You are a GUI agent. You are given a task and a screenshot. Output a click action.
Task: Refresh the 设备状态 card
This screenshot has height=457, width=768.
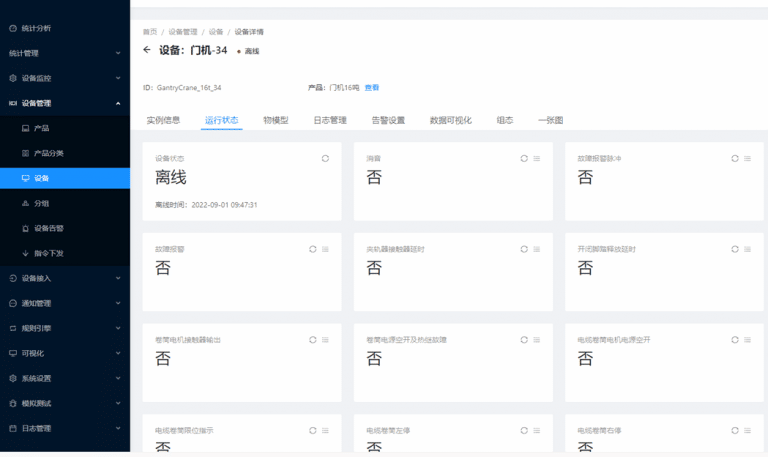(x=325, y=158)
